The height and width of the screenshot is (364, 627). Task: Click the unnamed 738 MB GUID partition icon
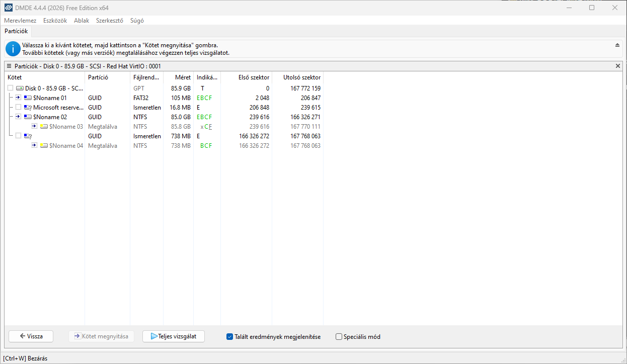click(28, 136)
